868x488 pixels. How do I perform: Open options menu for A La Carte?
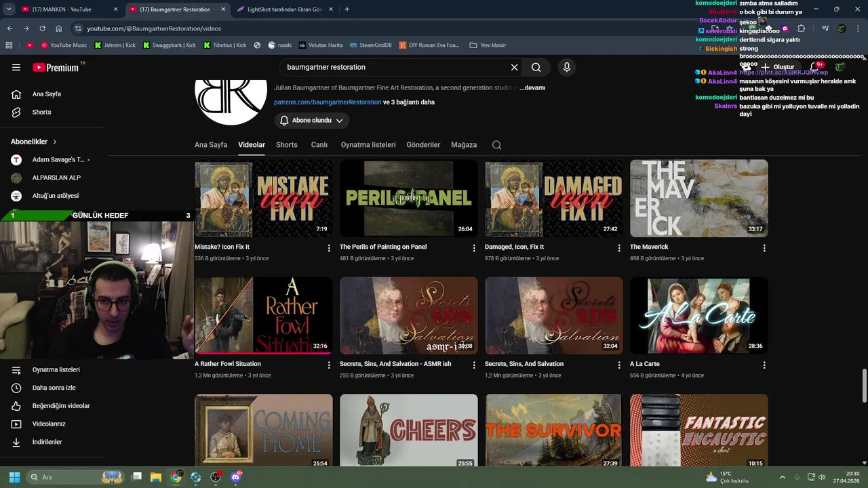764,365
